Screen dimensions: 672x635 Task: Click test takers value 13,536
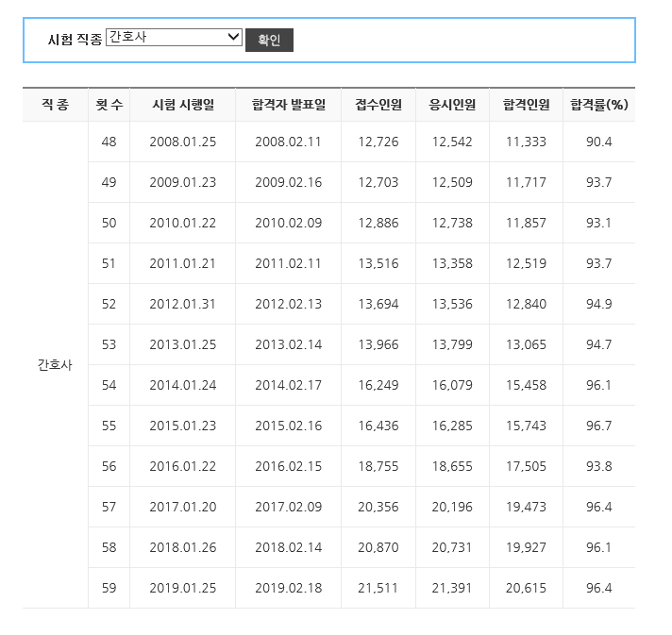452,304
